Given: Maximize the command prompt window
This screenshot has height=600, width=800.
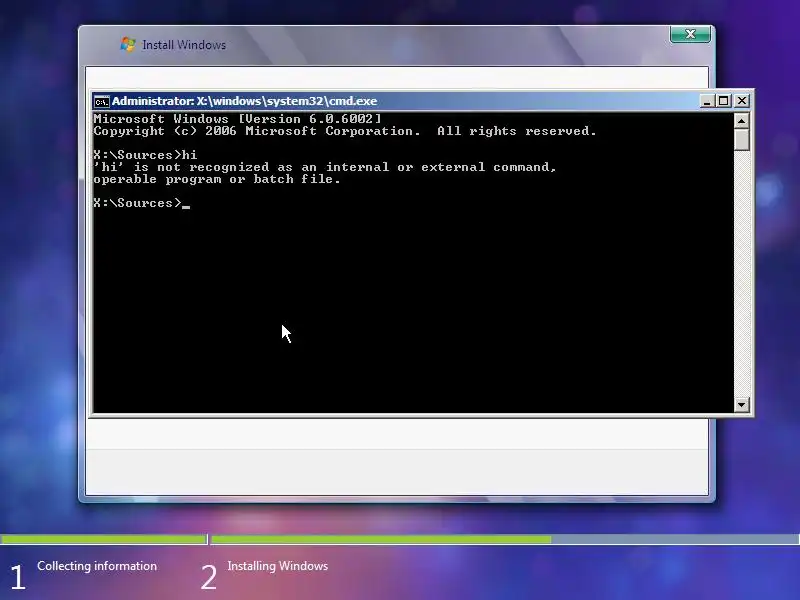Looking at the screenshot, I should click(723, 101).
